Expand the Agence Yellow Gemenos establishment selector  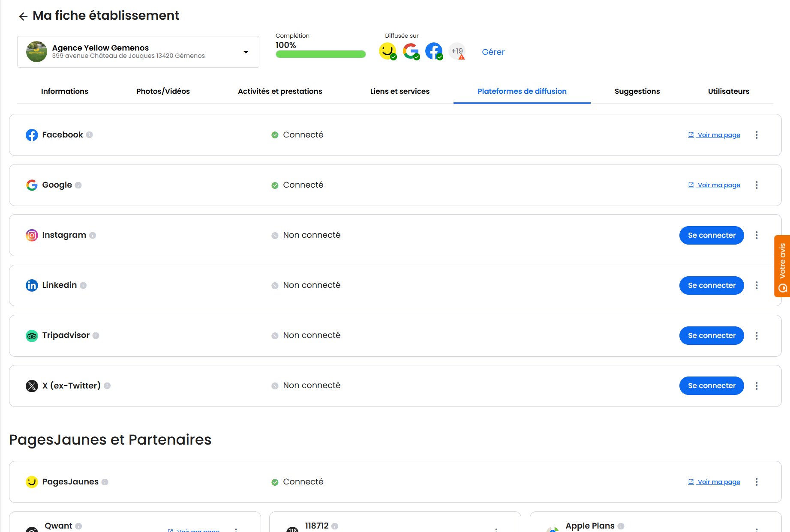coord(246,52)
